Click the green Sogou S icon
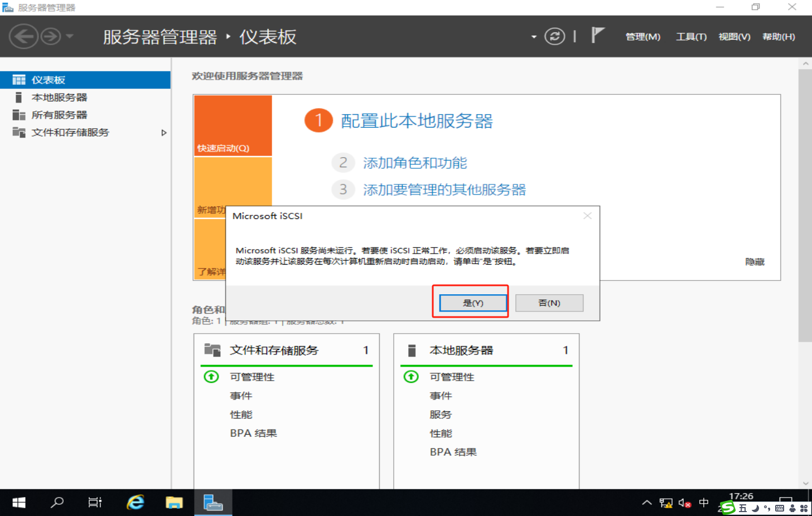Screen dimensions: 812x516 coord(727,508)
